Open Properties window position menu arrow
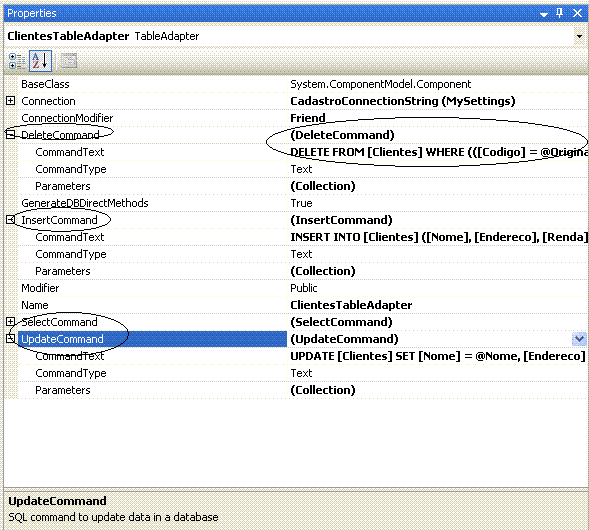Image resolution: width=589 pixels, height=530 pixels. pyautogui.click(x=544, y=15)
